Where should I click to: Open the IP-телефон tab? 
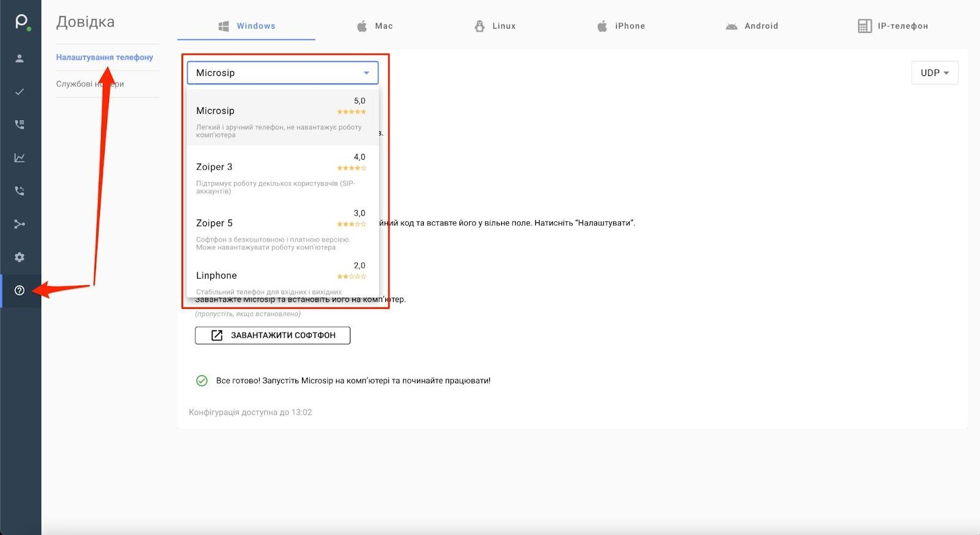click(x=893, y=26)
